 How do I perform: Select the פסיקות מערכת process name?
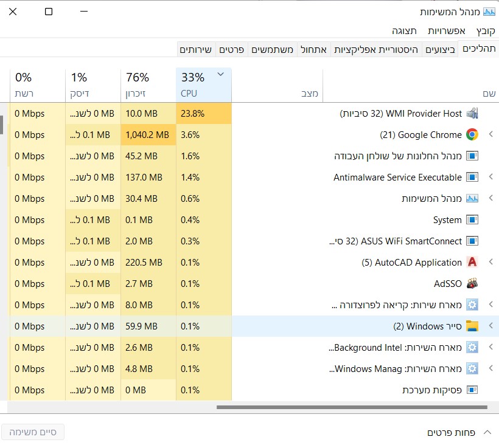[432, 390]
